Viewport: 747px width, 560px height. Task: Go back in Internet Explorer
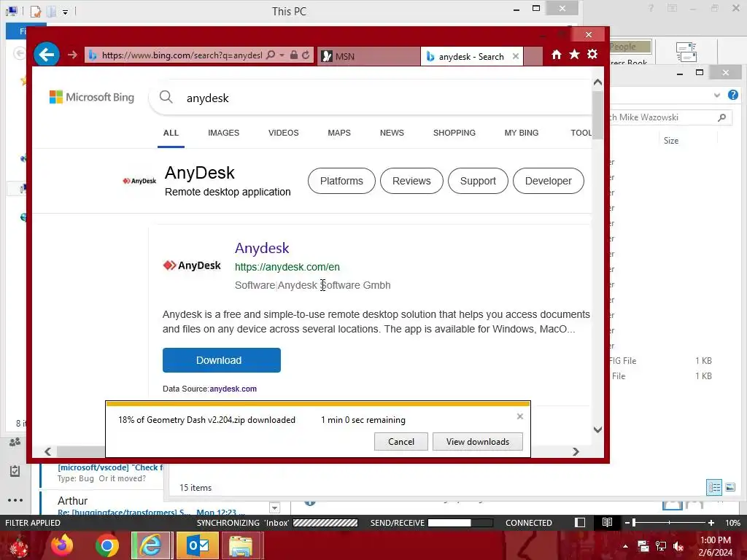[x=46, y=55]
